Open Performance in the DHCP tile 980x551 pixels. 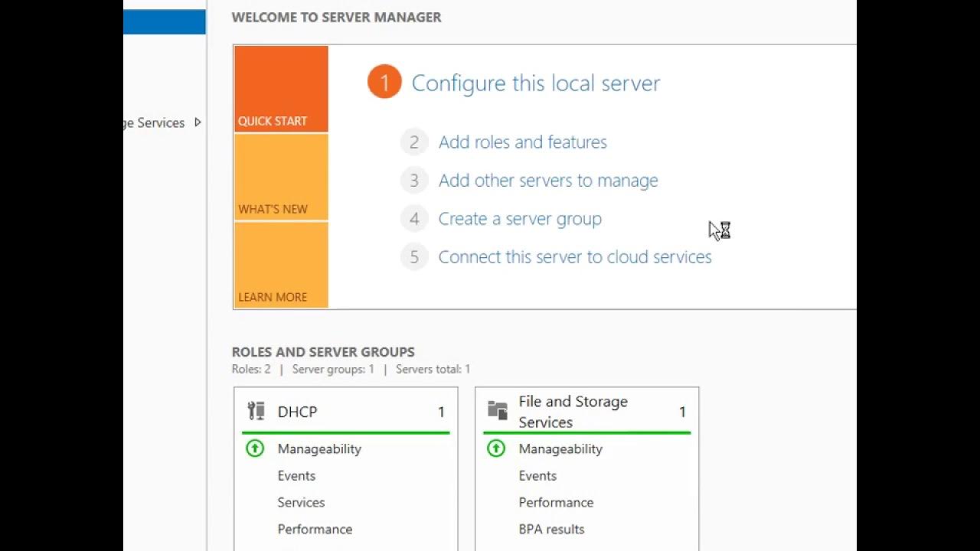315,530
